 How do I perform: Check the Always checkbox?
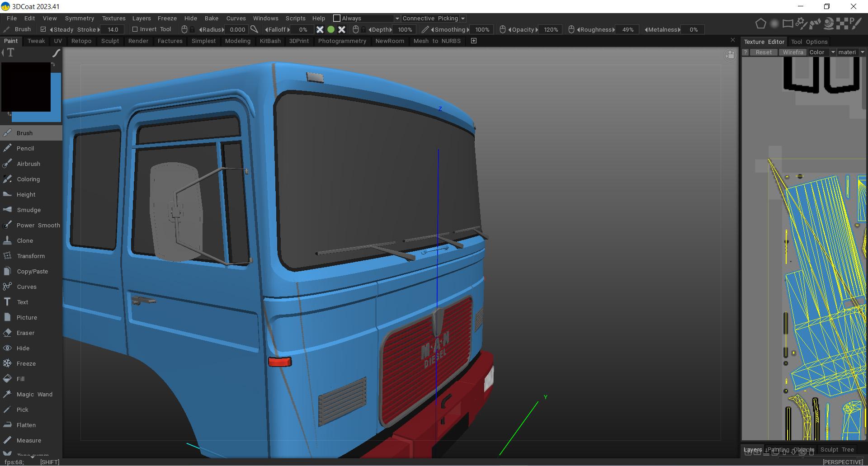337,18
